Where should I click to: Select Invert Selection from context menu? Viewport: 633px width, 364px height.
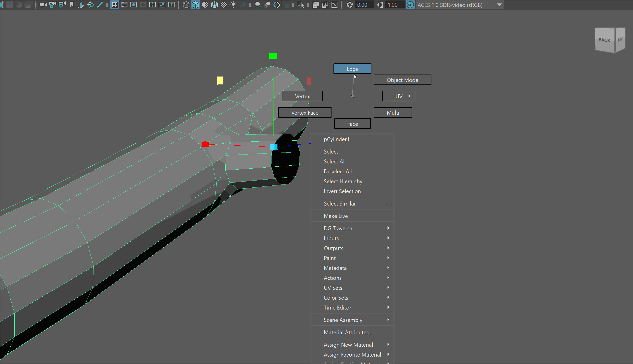click(342, 191)
